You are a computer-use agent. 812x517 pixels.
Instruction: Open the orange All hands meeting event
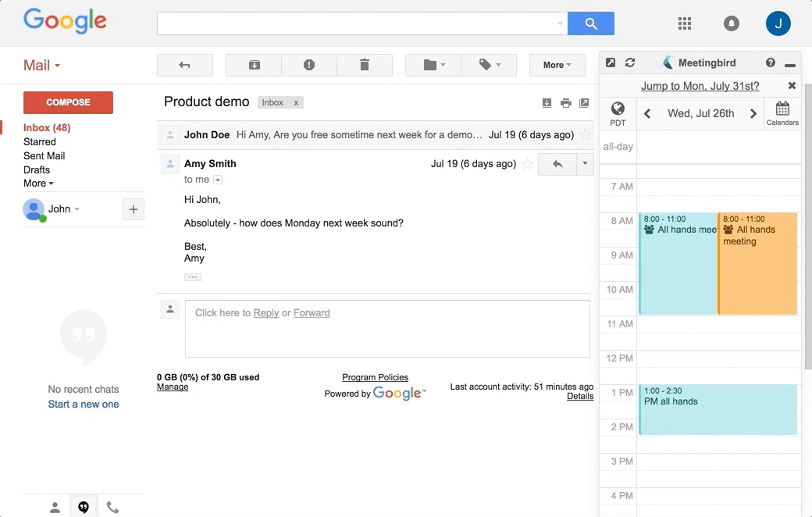click(757, 263)
